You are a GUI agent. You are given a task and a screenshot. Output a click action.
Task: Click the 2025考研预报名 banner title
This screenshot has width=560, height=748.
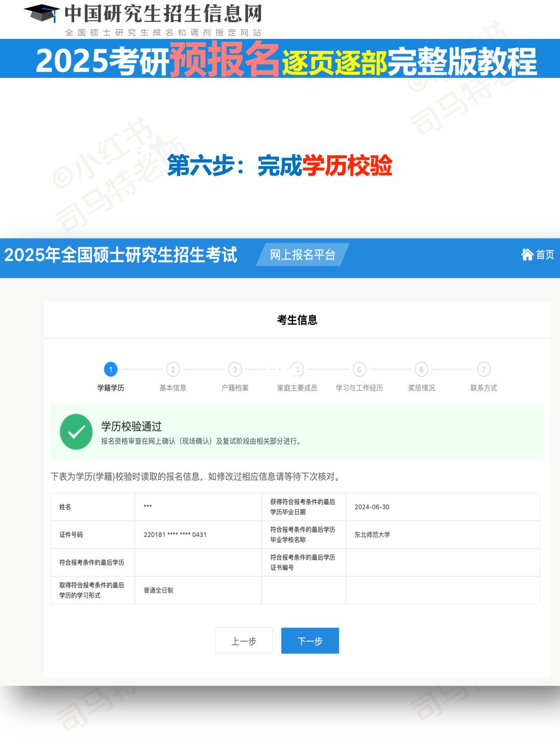point(158,60)
